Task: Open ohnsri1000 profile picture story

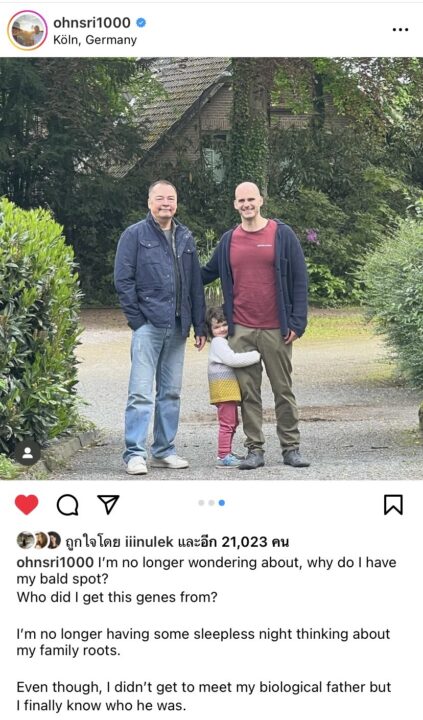Action: point(27,30)
